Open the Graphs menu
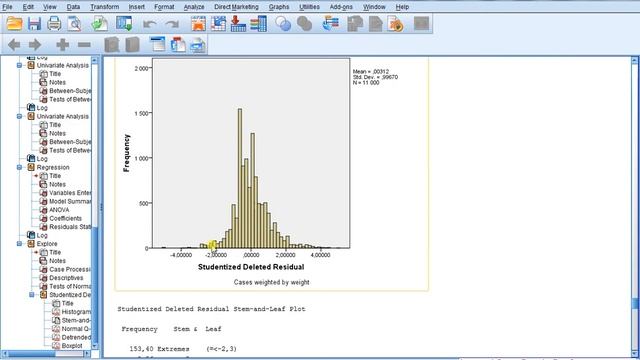Image resolution: width=640 pixels, height=360 pixels. tap(279, 7)
